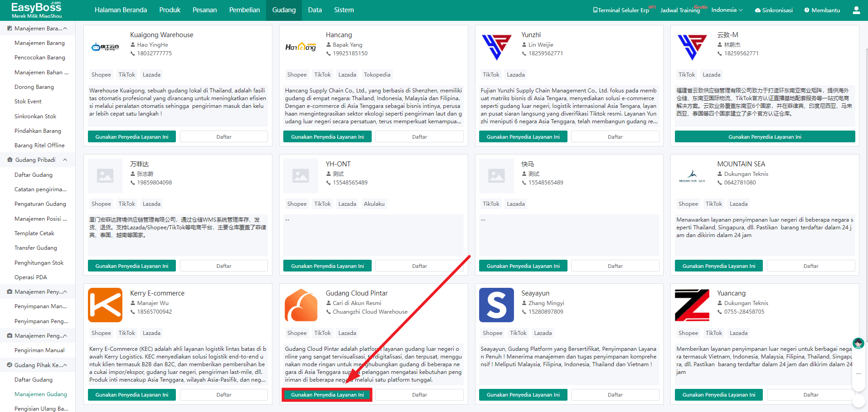Viewport: 868px width, 412px height.
Task: Open Terminal Seluler Erp
Action: (621, 10)
